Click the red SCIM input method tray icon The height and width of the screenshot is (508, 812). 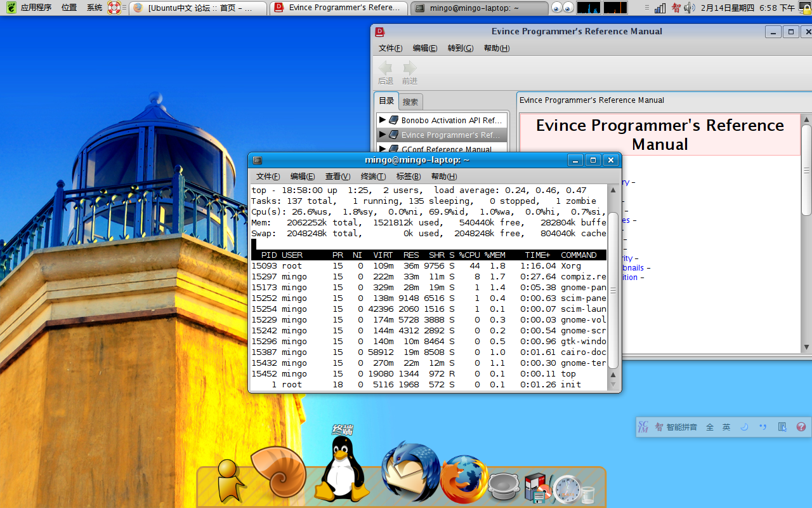(x=676, y=8)
